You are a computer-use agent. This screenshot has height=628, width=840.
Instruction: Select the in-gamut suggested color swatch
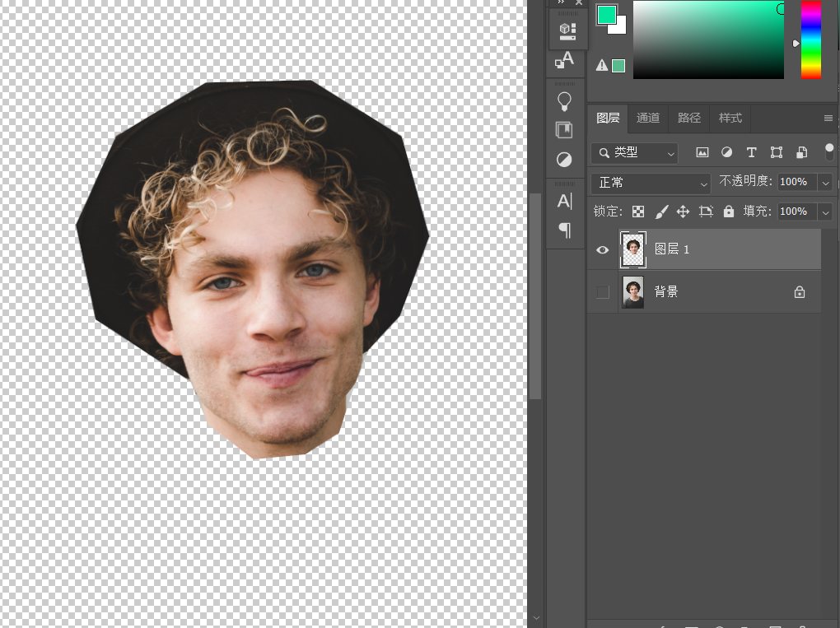pyautogui.click(x=618, y=66)
